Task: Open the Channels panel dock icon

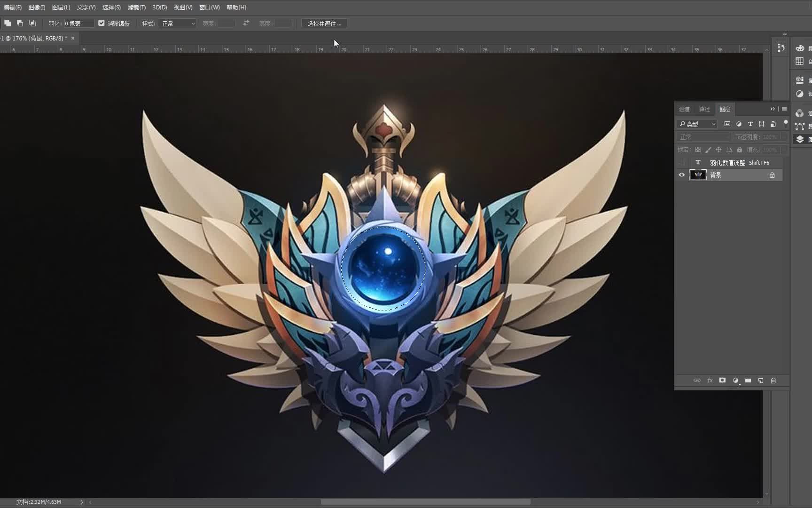Action: coord(800,113)
